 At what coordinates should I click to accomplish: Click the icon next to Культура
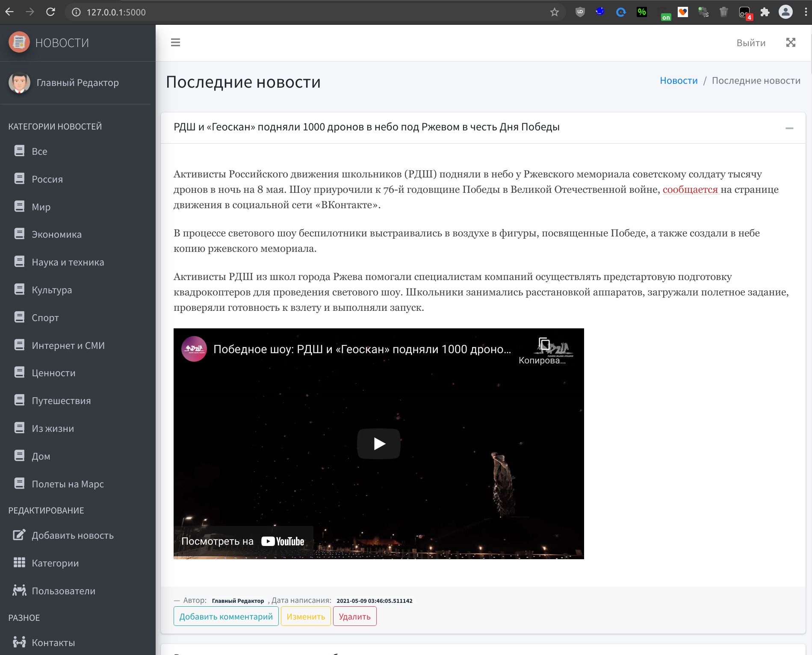click(19, 289)
